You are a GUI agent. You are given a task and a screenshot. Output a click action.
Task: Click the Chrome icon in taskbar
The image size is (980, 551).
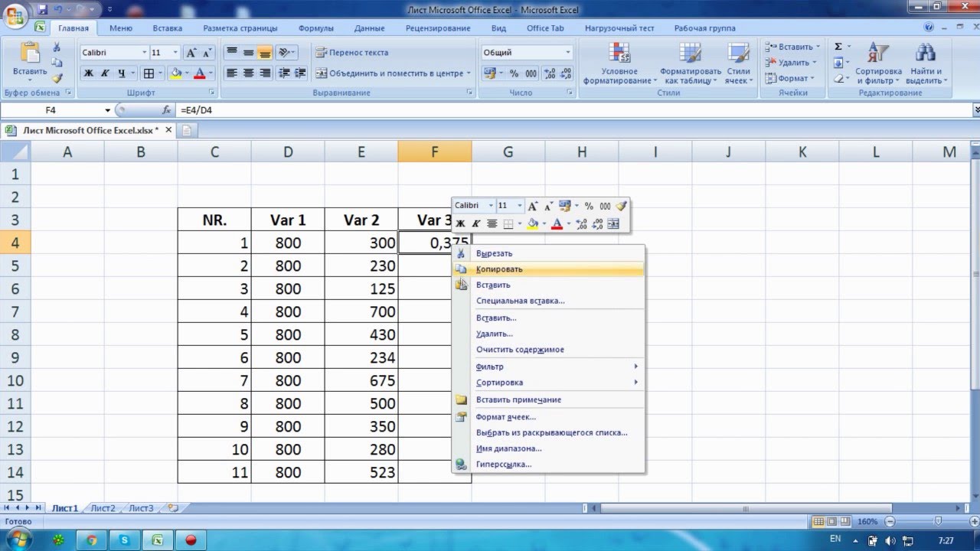(91, 540)
